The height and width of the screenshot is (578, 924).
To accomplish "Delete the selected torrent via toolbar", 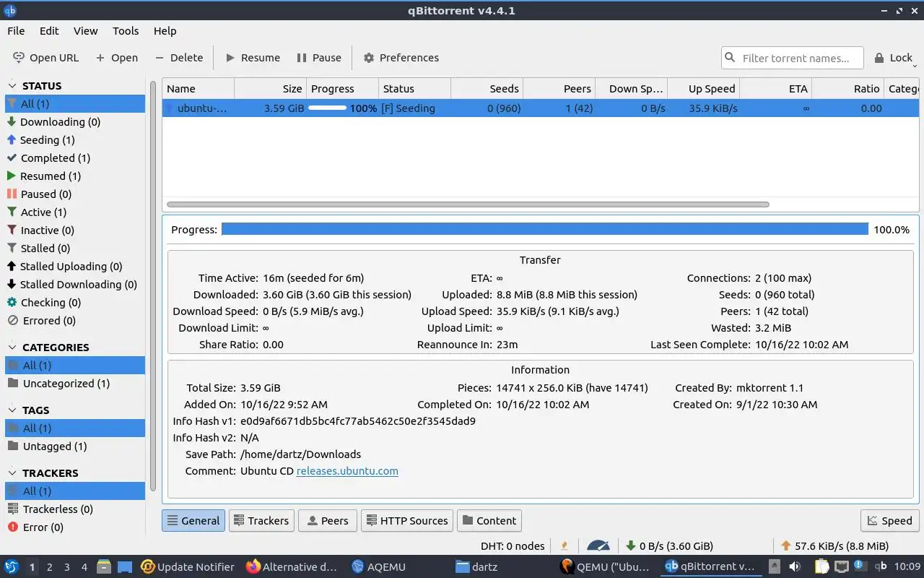I will [x=178, y=58].
